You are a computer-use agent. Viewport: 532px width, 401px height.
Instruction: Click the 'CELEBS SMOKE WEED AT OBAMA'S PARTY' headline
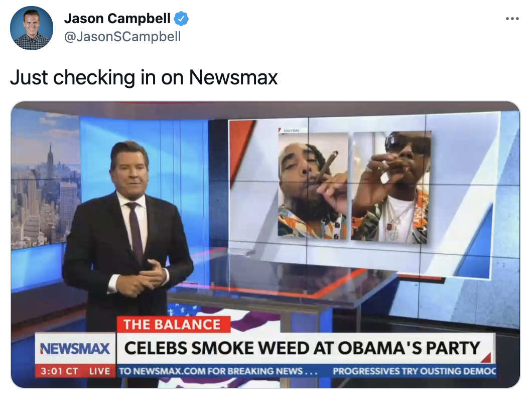coord(302,348)
